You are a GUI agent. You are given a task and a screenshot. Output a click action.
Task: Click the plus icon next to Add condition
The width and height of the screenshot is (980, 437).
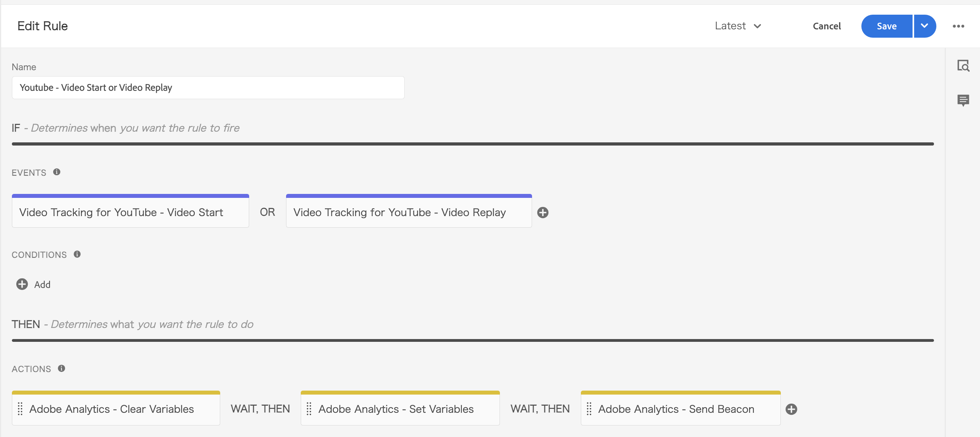(x=22, y=284)
